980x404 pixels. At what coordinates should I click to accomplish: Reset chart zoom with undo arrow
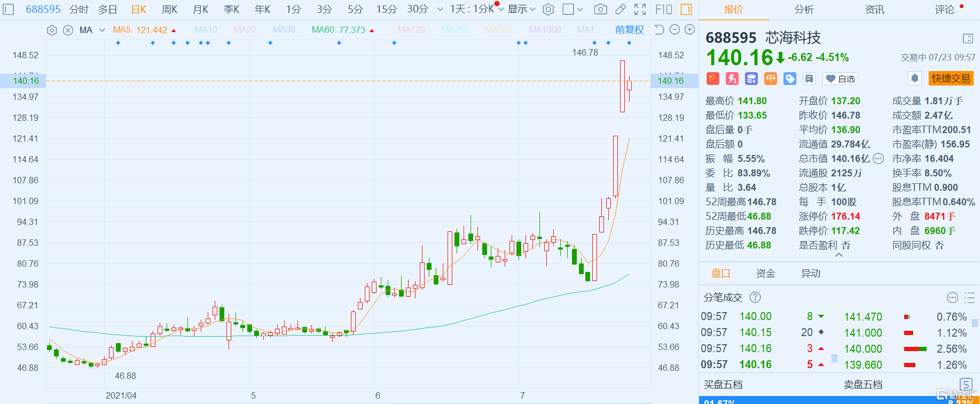[x=660, y=30]
